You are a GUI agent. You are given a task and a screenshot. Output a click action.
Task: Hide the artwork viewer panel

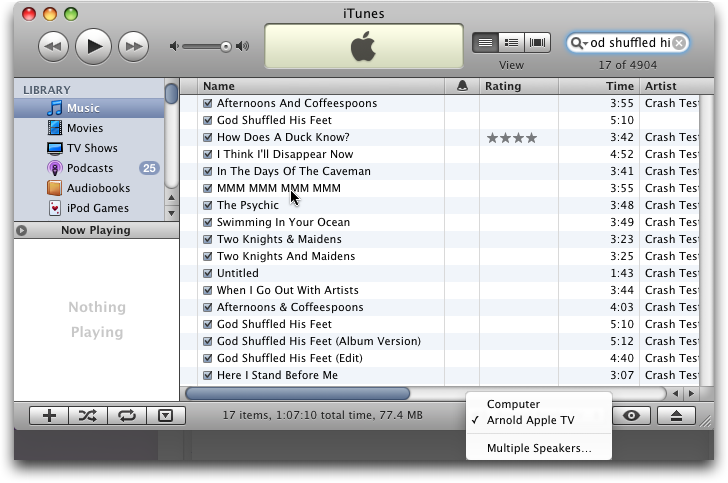[x=166, y=416]
